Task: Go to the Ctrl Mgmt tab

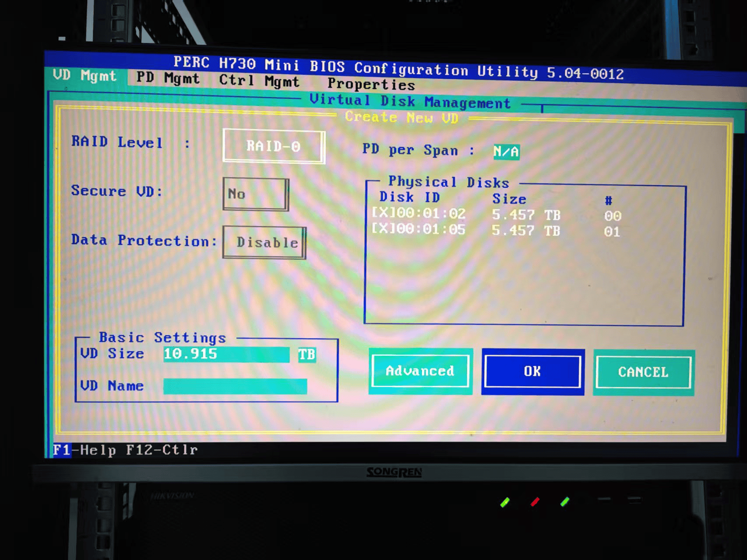Action: [x=259, y=81]
